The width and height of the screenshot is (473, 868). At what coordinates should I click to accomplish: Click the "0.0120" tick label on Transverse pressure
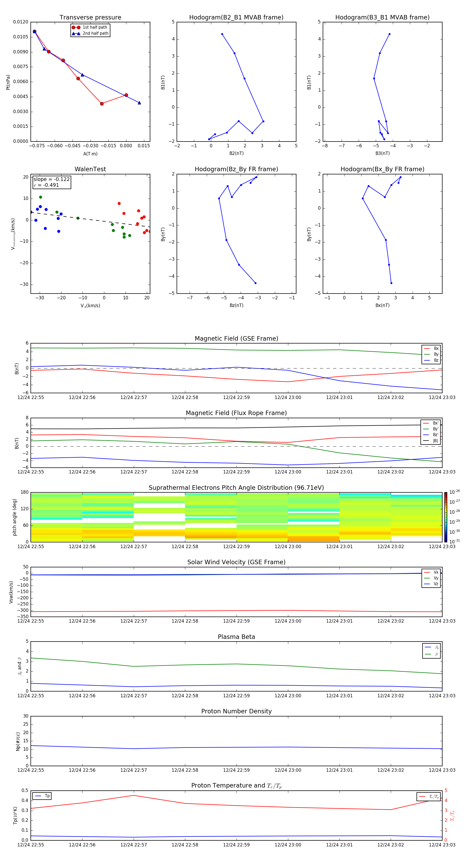pos(20,22)
